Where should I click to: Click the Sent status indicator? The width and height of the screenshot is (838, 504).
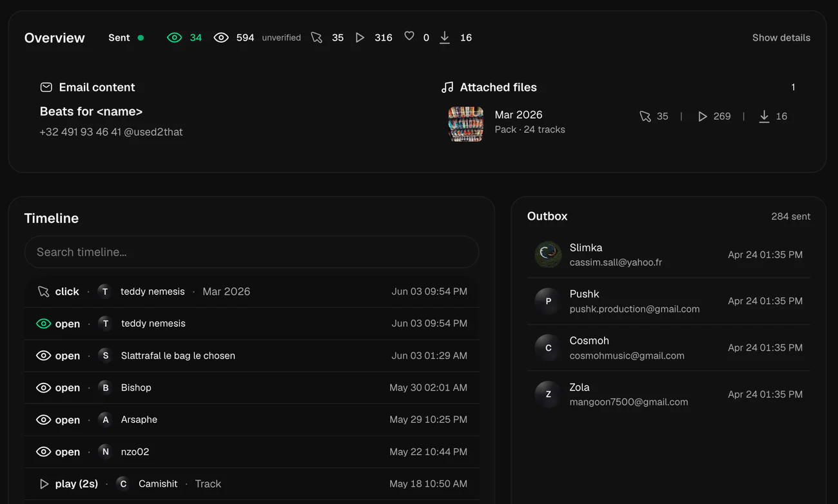126,37
